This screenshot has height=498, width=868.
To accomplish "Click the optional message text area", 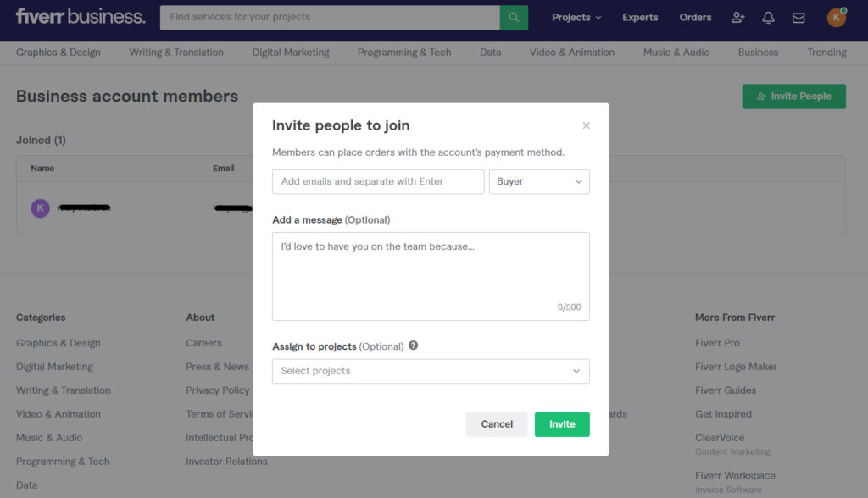I will point(431,271).
